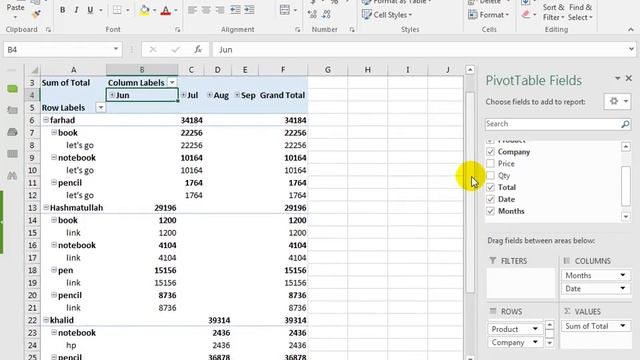Open the Sort & Filter menu
Viewport: 640px width, 360px height.
click(553, 12)
